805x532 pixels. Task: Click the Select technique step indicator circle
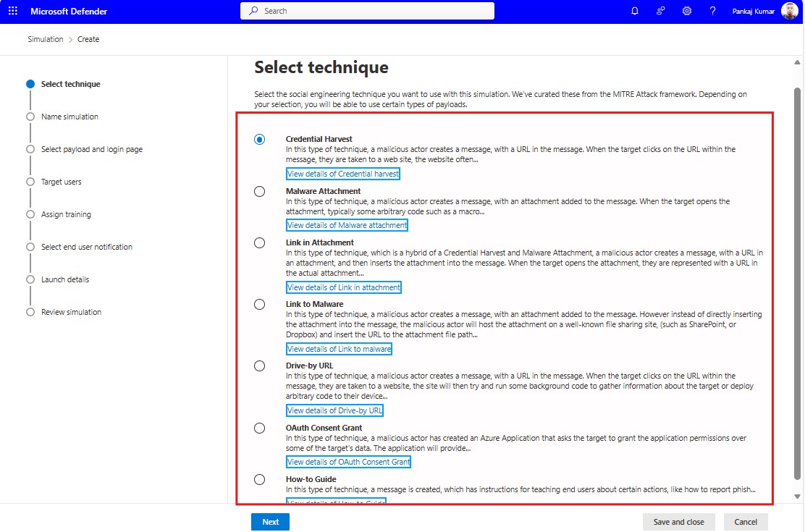30,83
